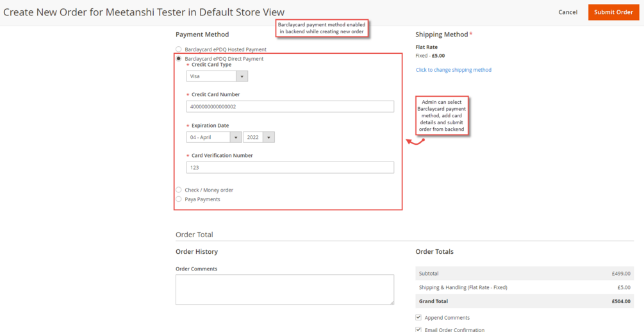Click inside the Order Comments text area
This screenshot has width=644, height=332.
(285, 289)
